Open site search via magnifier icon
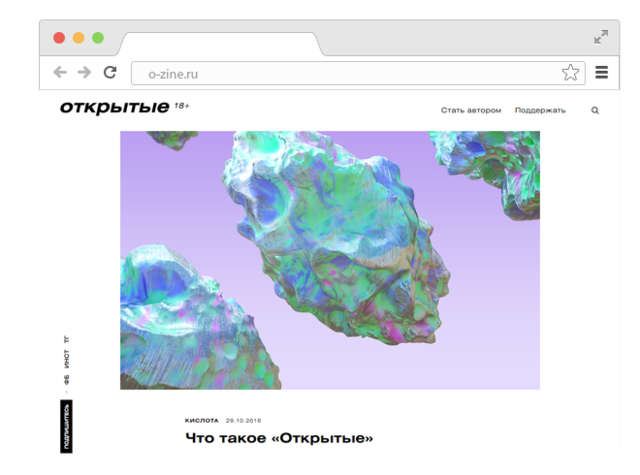640x475 pixels. pos(595,111)
